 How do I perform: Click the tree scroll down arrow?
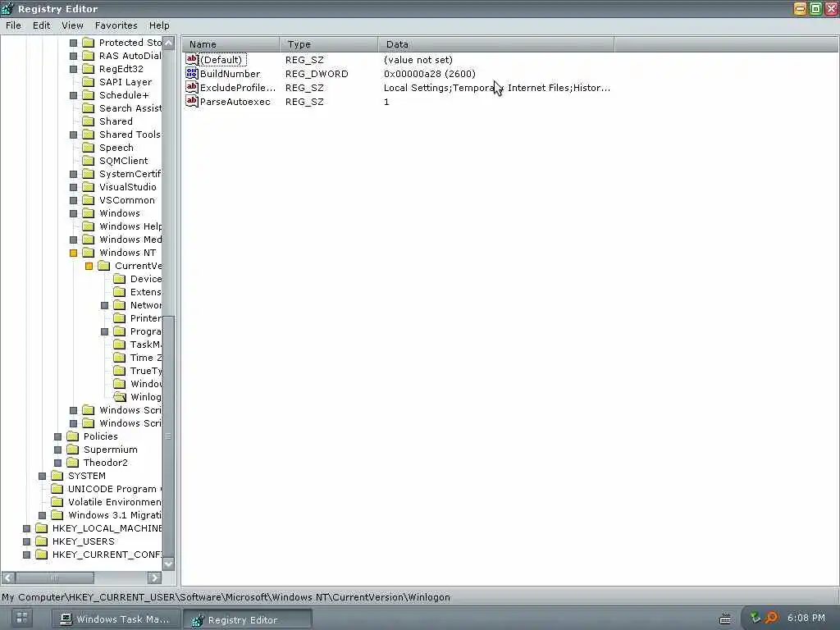[168, 564]
